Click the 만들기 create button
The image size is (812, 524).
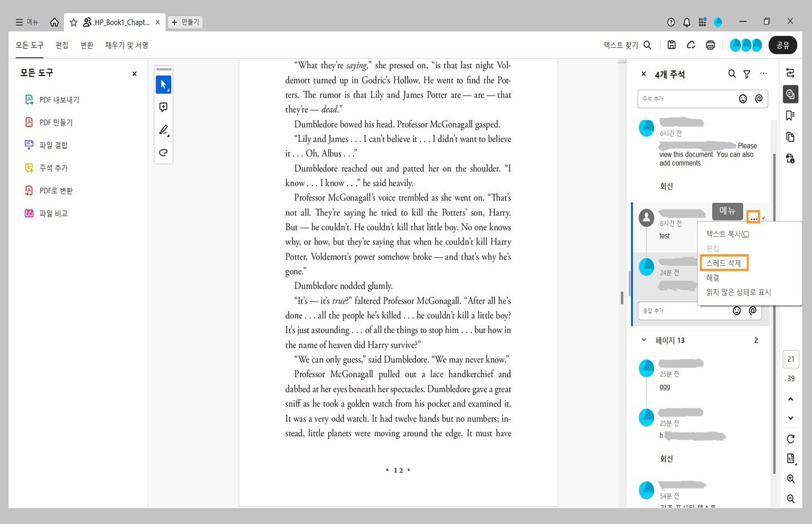186,22
